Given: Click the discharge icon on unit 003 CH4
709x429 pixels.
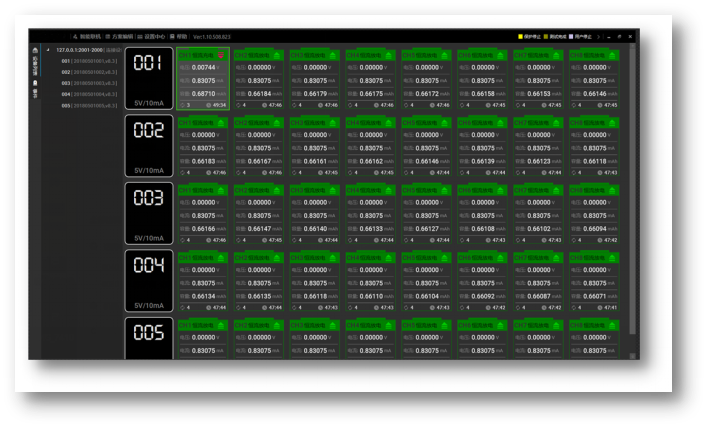Looking at the screenshot, I should coord(389,190).
